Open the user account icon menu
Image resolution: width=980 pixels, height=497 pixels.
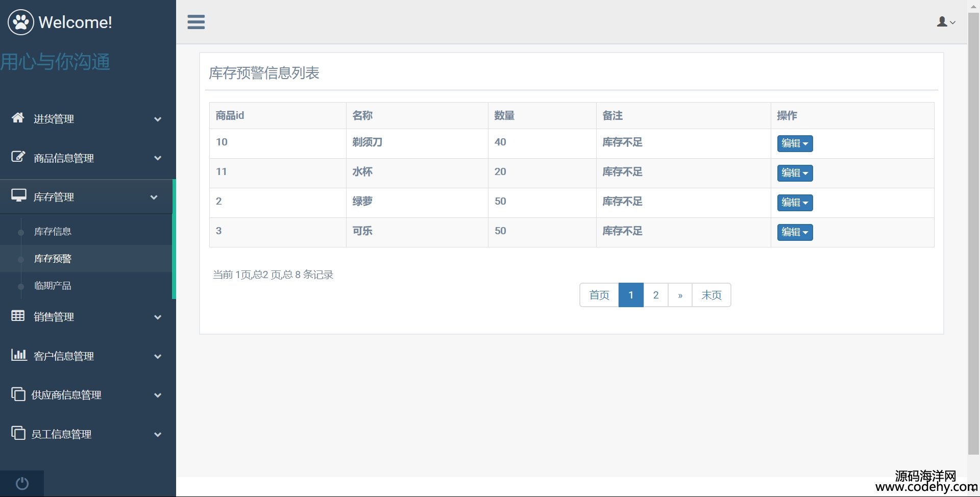click(x=946, y=22)
